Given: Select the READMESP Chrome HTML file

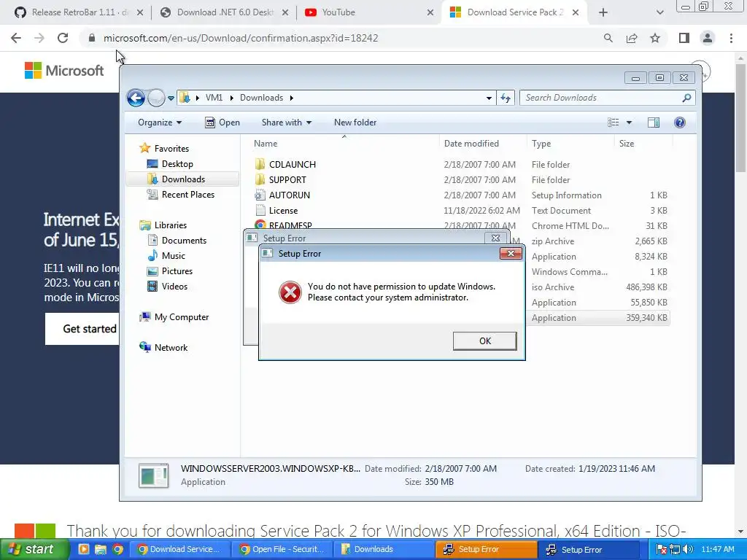Looking at the screenshot, I should tap(290, 225).
